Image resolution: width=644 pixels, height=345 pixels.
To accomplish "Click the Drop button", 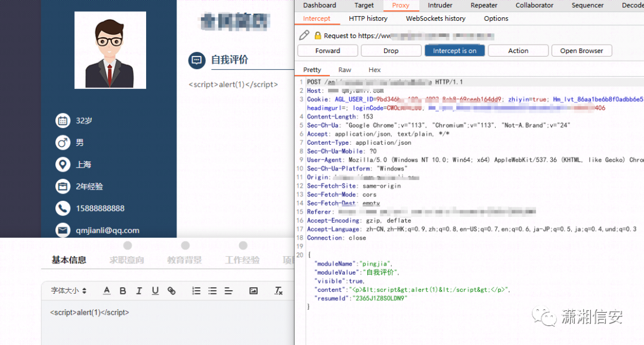I will pos(391,51).
